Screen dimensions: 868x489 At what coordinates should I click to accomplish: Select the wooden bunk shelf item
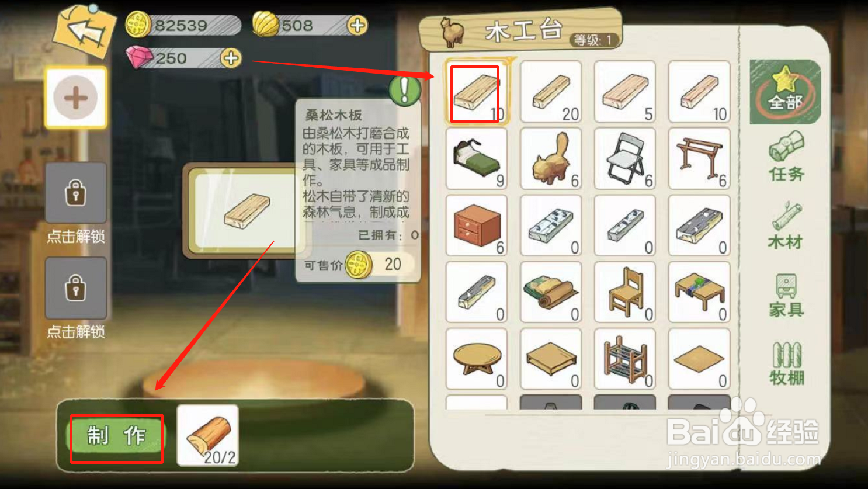click(625, 359)
